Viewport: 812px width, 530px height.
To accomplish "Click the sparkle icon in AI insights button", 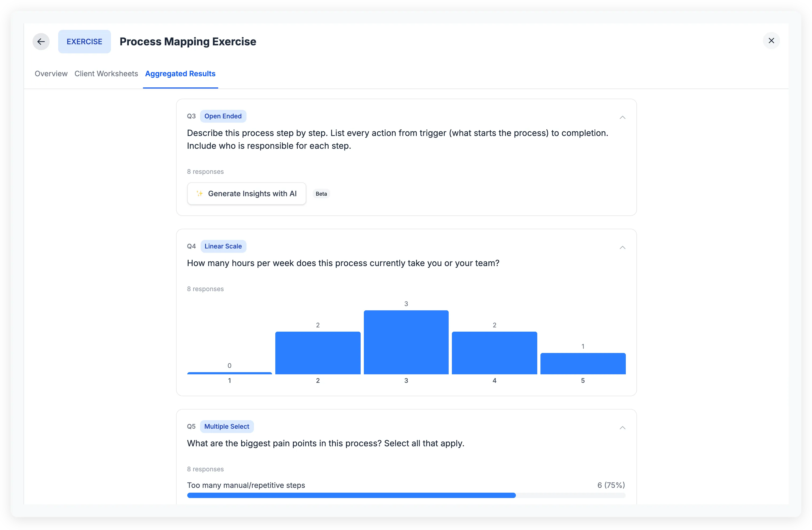I will pos(200,193).
